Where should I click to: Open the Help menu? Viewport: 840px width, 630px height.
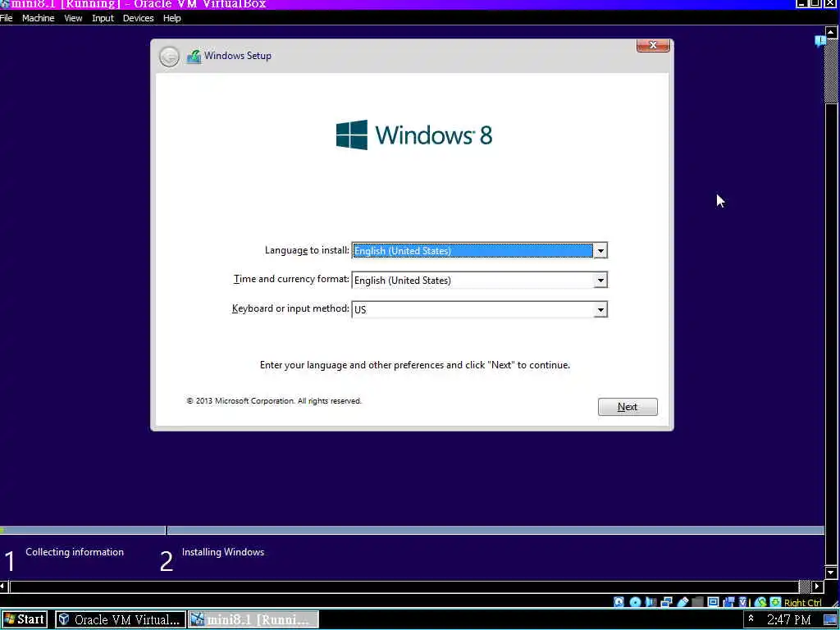coord(172,18)
